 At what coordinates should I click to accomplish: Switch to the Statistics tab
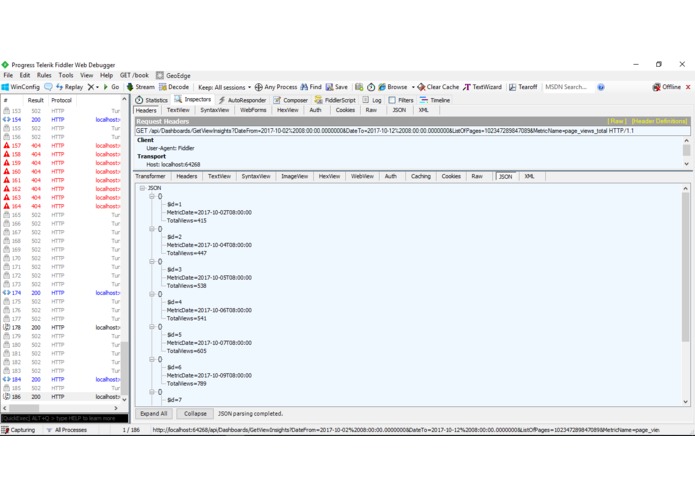click(151, 100)
